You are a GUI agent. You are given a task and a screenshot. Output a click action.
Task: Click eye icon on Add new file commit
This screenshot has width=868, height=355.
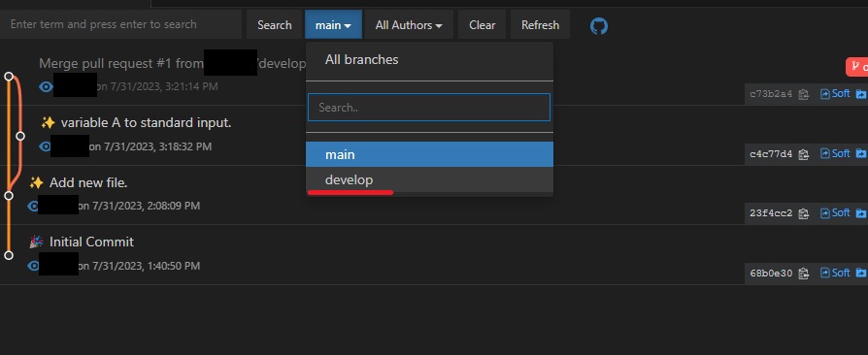[33, 207]
